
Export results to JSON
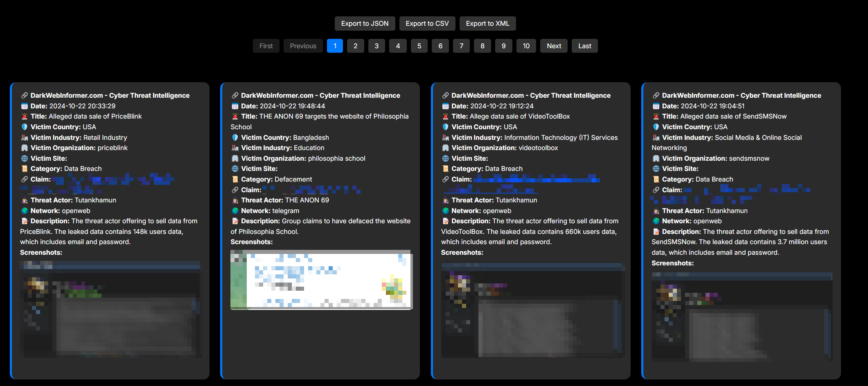point(365,24)
